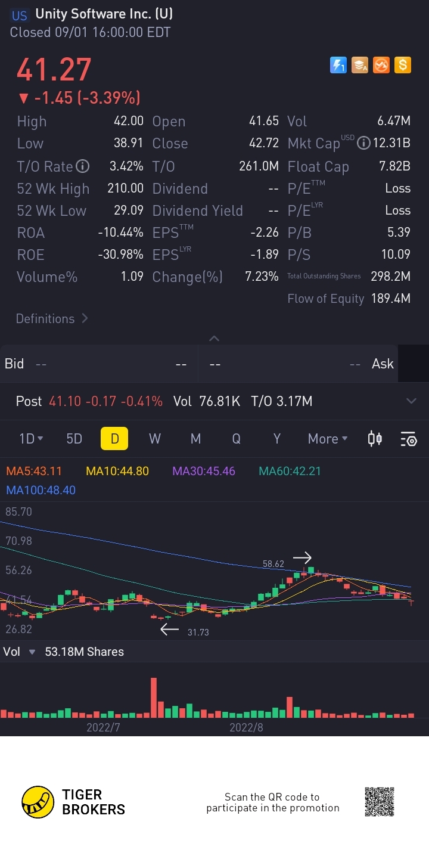Image resolution: width=429 pixels, height=868 pixels.
Task: Tap the Flow of Equity value 189.4M
Action: tap(391, 299)
